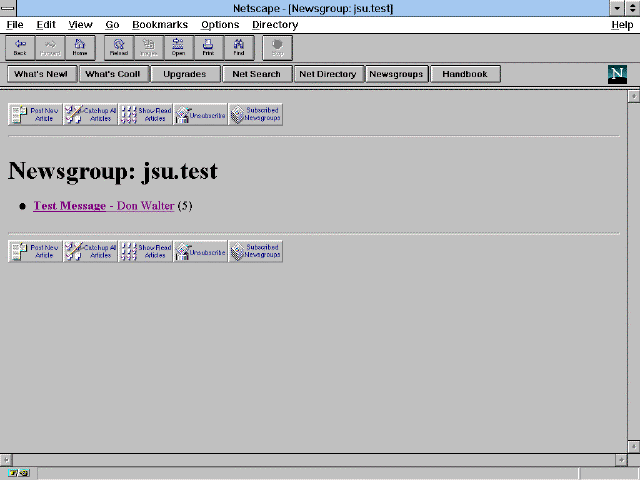The height and width of the screenshot is (480, 640).
Task: Click the What's Cool! button
Action: tap(114, 74)
